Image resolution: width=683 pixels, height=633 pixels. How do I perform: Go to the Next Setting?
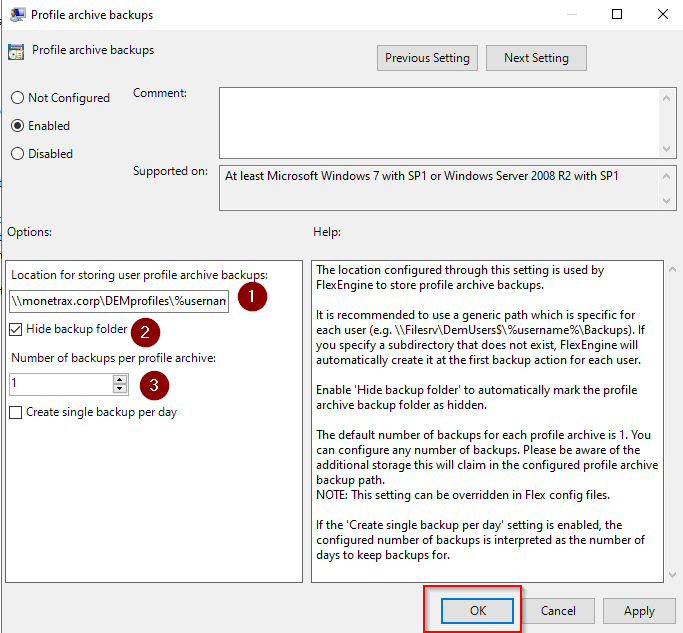pos(536,58)
